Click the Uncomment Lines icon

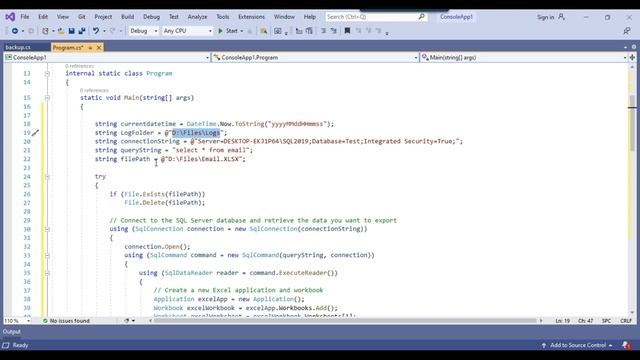[333, 31]
